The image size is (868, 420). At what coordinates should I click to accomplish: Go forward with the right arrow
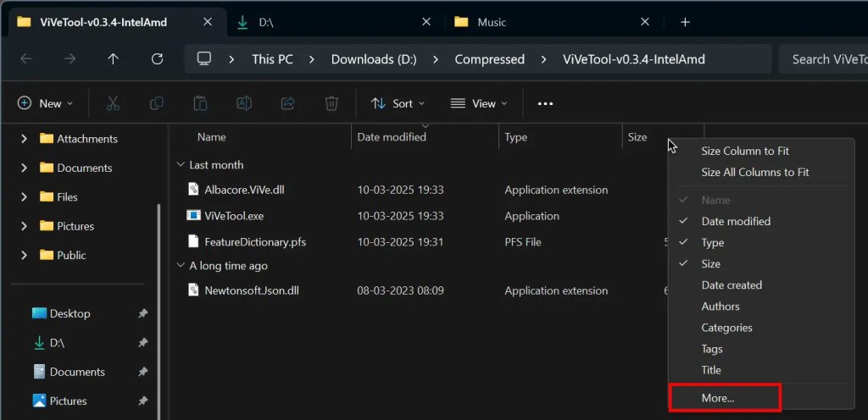pyautogui.click(x=70, y=59)
